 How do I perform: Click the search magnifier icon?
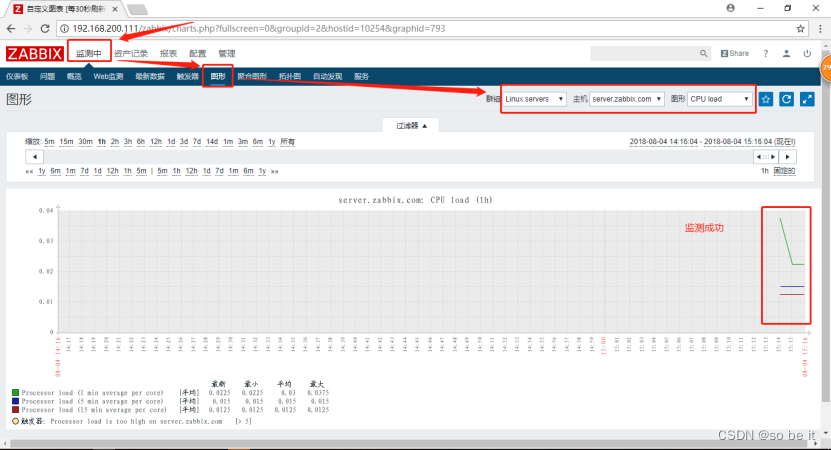click(x=703, y=54)
